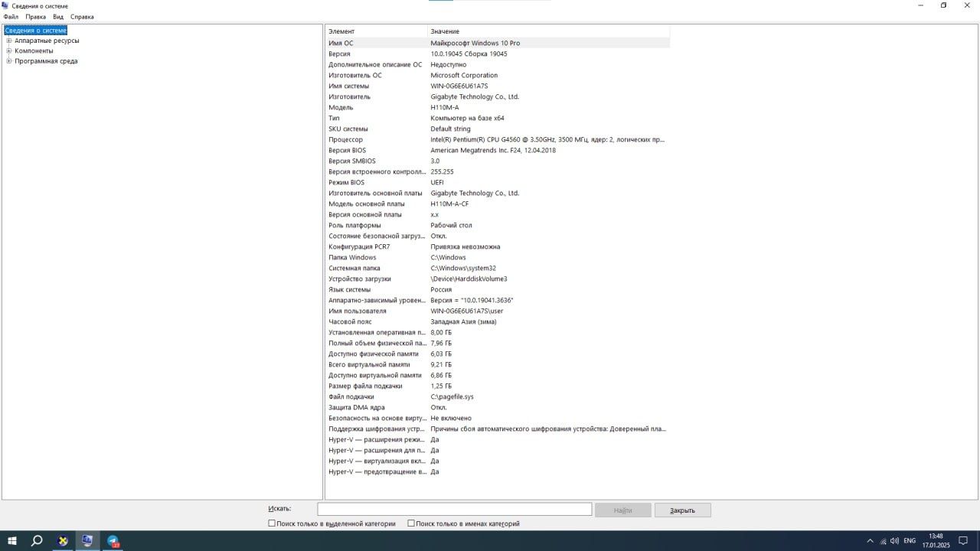Viewport: 980px width, 551px height.
Task: Click ENG language indicator
Action: point(910,541)
